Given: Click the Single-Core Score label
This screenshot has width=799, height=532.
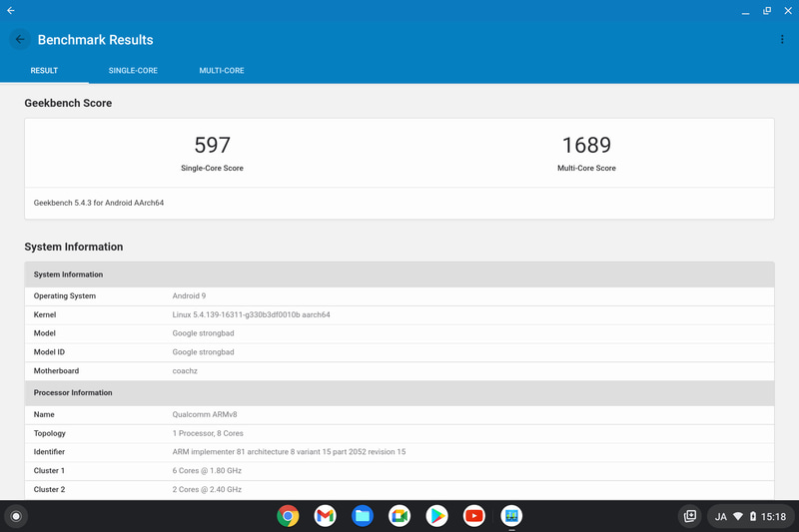Looking at the screenshot, I should pos(212,168).
